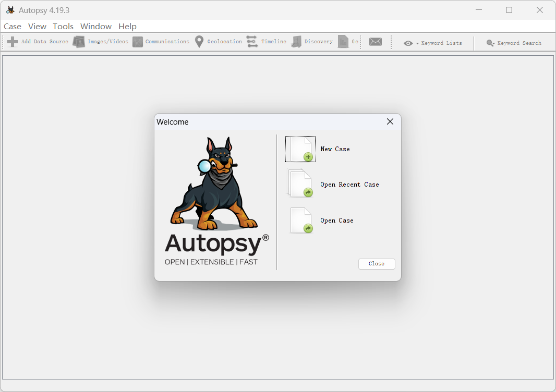Click the Discovery toolbar icon
Image resolution: width=556 pixels, height=392 pixels.
coord(296,42)
